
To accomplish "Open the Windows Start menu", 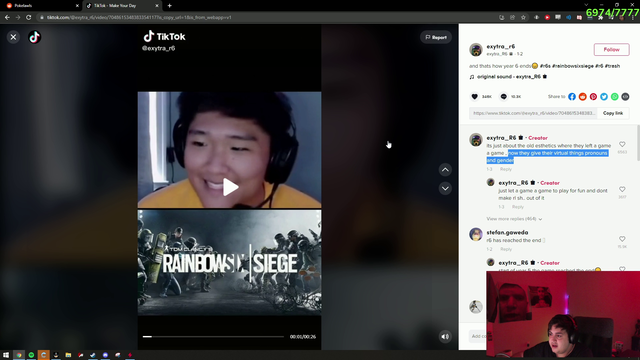I will [x=6, y=355].
